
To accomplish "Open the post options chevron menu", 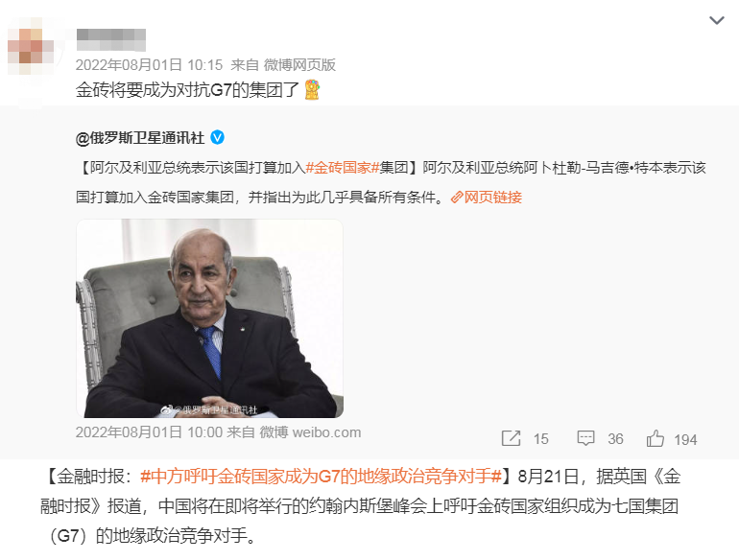I will point(716,20).
